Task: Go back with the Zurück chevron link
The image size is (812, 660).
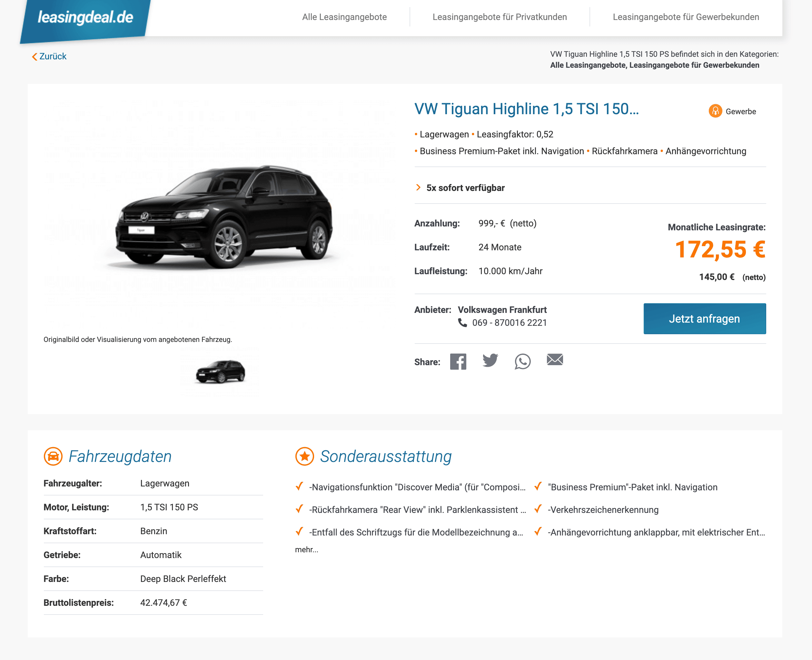Action: pos(49,56)
